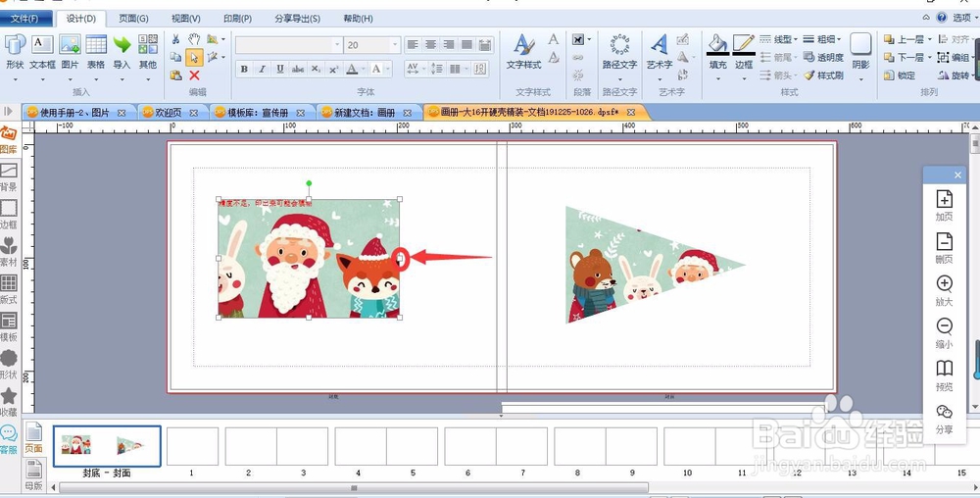Toggle underline formatting button
Viewport: 980px width, 498px height.
(280, 69)
